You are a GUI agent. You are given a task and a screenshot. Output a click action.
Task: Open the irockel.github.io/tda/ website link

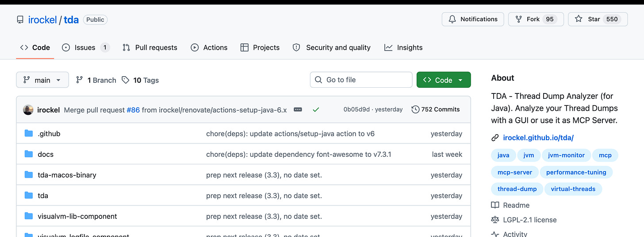coord(538,138)
